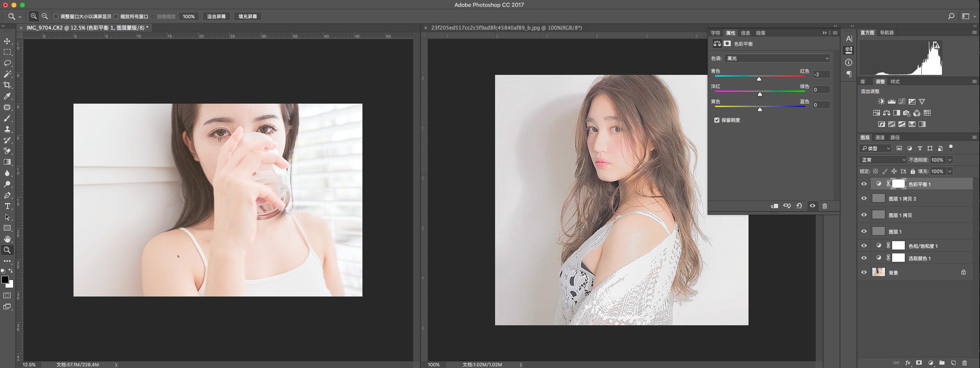Reset adjustment defaults in Properties panel
Screen dimensions: 980x368
799,206
